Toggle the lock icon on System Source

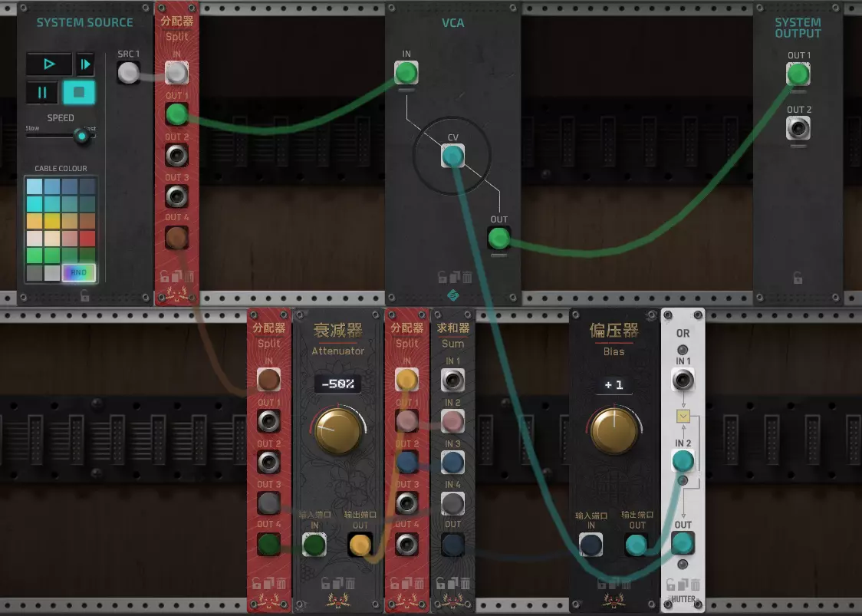click(84, 296)
